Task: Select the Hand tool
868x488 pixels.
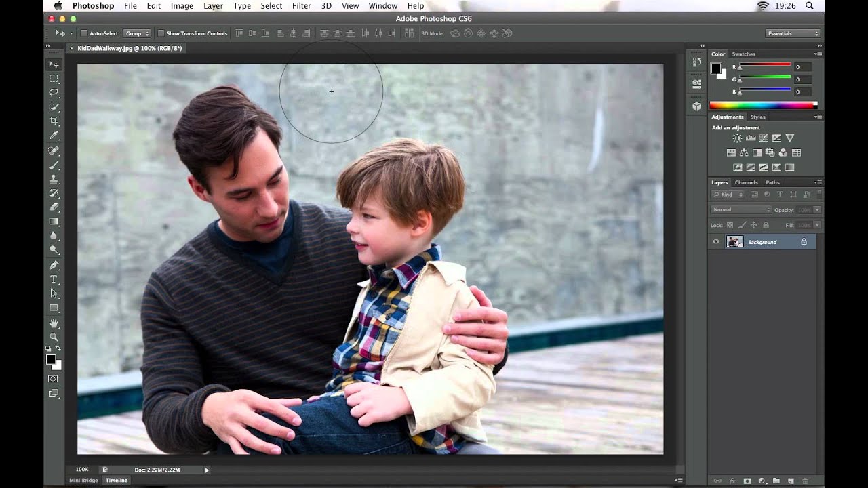Action: (x=54, y=323)
